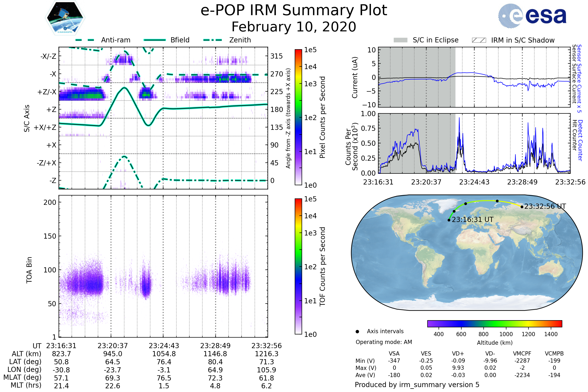Click the gray S/C in Eclipse legend patch
The image size is (588, 392).
click(400, 40)
